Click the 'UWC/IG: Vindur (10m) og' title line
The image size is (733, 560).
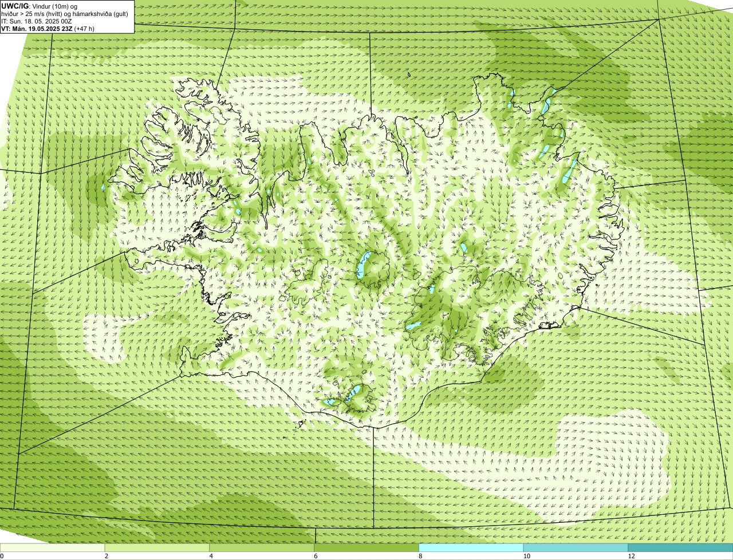(x=40, y=6)
